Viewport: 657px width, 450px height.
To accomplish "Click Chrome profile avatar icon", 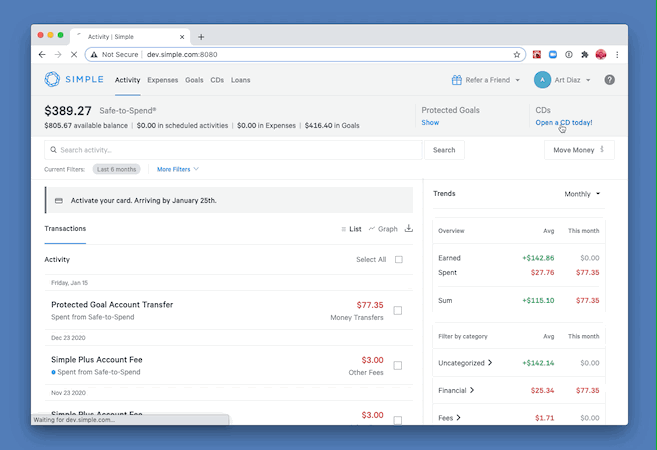I will 601,54.
